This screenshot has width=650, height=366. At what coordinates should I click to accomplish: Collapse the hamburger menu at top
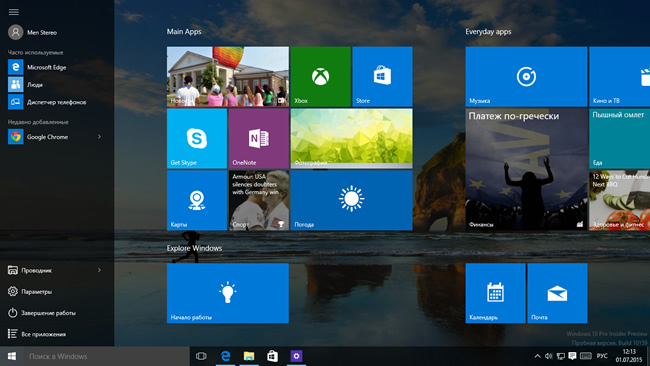(14, 12)
